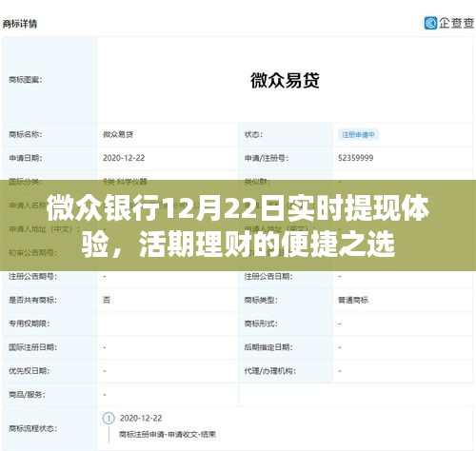Click the 注册申请中 status badge
The width and height of the screenshot is (476, 451).
tap(358, 135)
